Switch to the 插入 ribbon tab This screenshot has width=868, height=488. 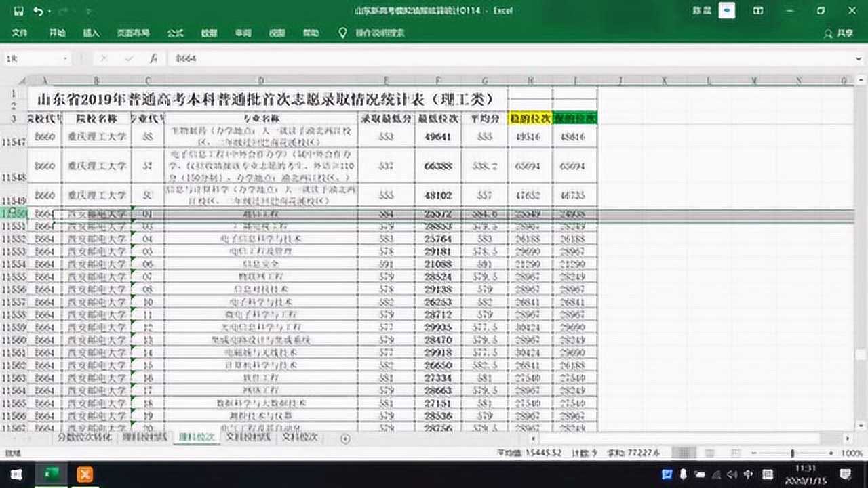[91, 33]
